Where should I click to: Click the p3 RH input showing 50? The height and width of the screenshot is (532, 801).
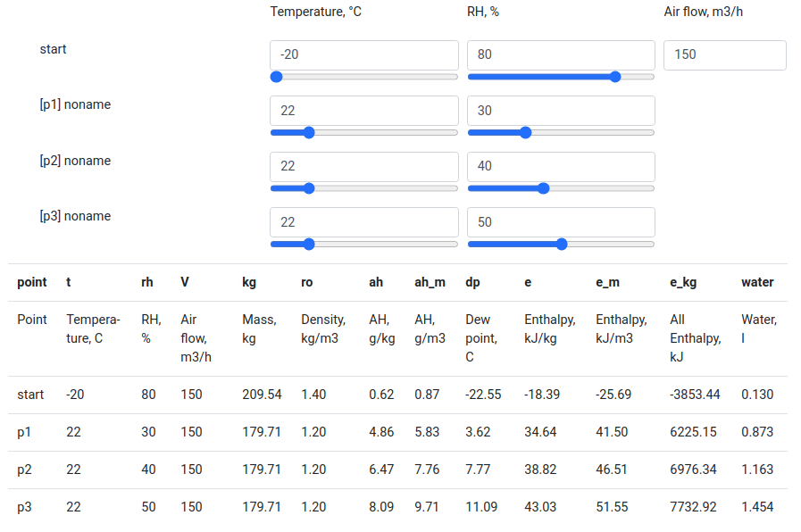[x=561, y=222]
